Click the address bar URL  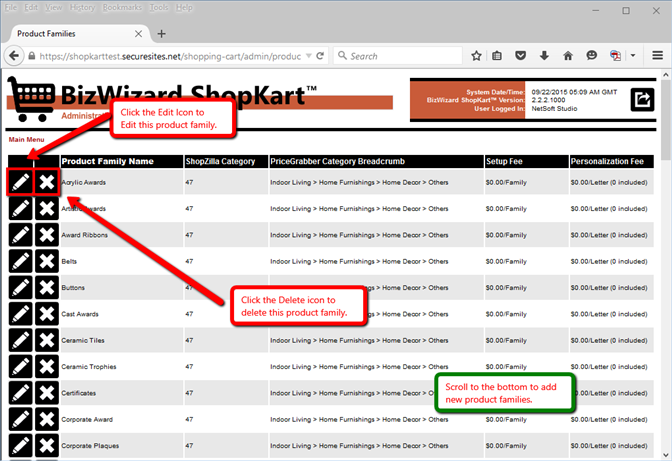170,56
